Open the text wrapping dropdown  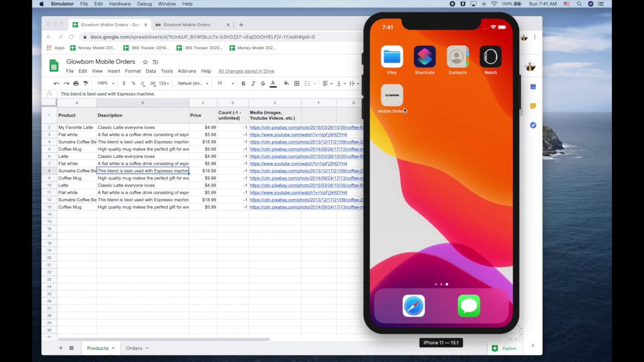click(354, 83)
